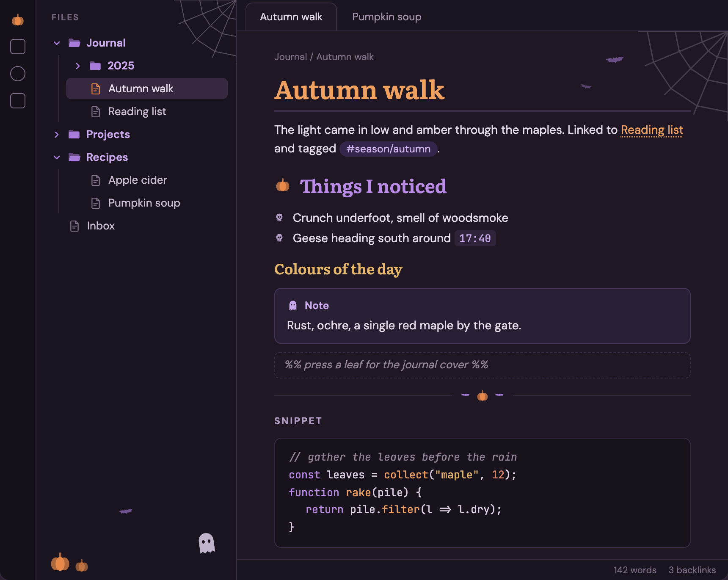Open the Pumpkin soup note in sidebar
728x580 pixels.
[147, 203]
